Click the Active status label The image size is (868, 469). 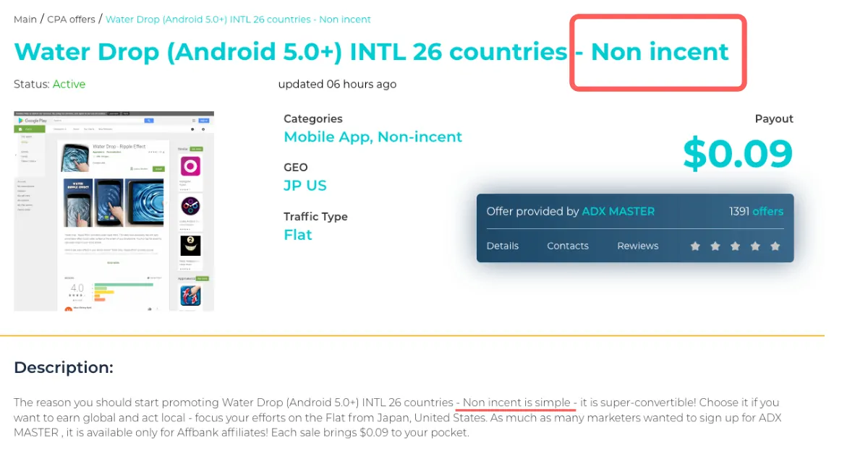69,85
